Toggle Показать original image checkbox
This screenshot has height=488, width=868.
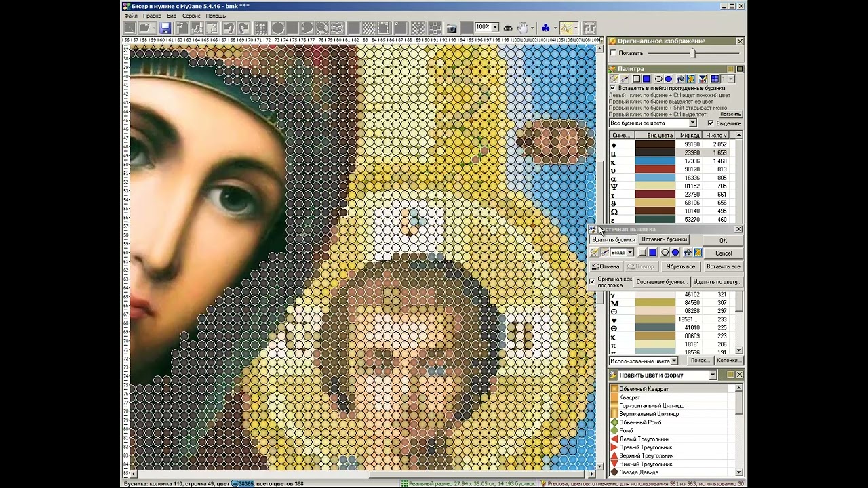click(x=613, y=53)
